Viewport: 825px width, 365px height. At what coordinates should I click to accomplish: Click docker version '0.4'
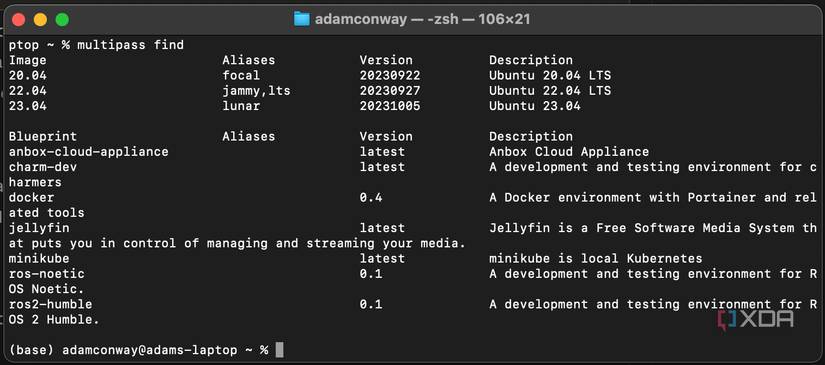tap(371, 197)
